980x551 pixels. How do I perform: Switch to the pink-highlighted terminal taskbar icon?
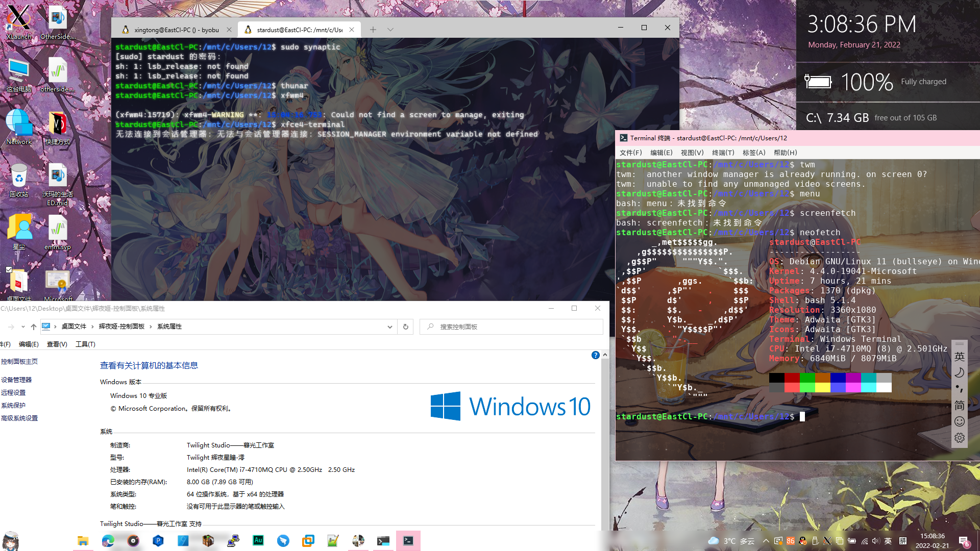click(408, 540)
